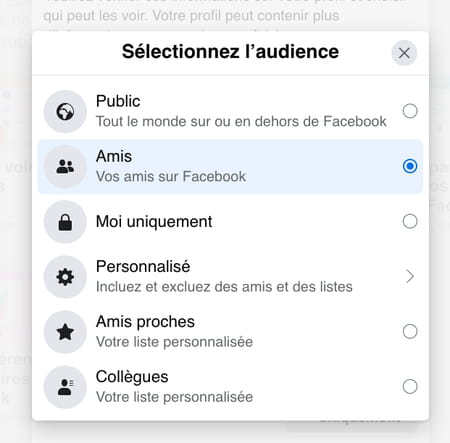Screen dimensions: 450x443
Task: Click the Amis proches label text
Action: (x=145, y=322)
